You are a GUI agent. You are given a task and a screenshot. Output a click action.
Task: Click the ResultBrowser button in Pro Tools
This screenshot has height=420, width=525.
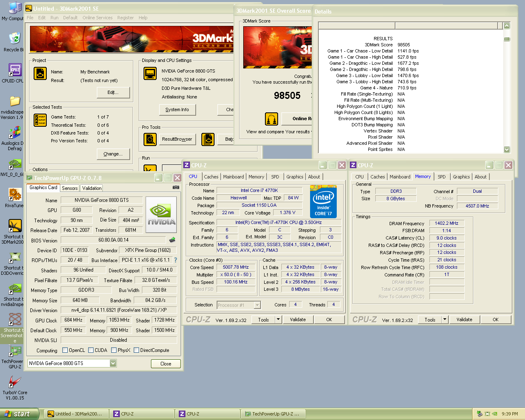(177, 139)
